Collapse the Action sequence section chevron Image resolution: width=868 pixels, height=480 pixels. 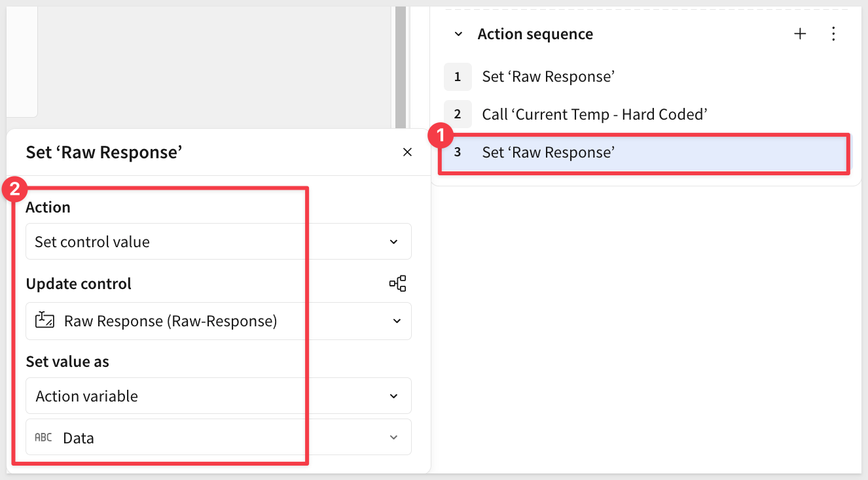pyautogui.click(x=458, y=34)
